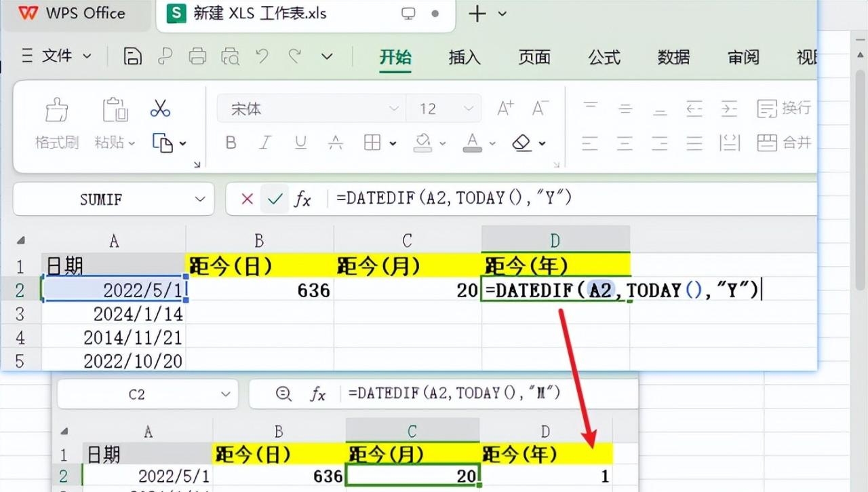Switch to the 数据 Data tab
Image resolution: width=868 pixels, height=492 pixels.
point(673,57)
